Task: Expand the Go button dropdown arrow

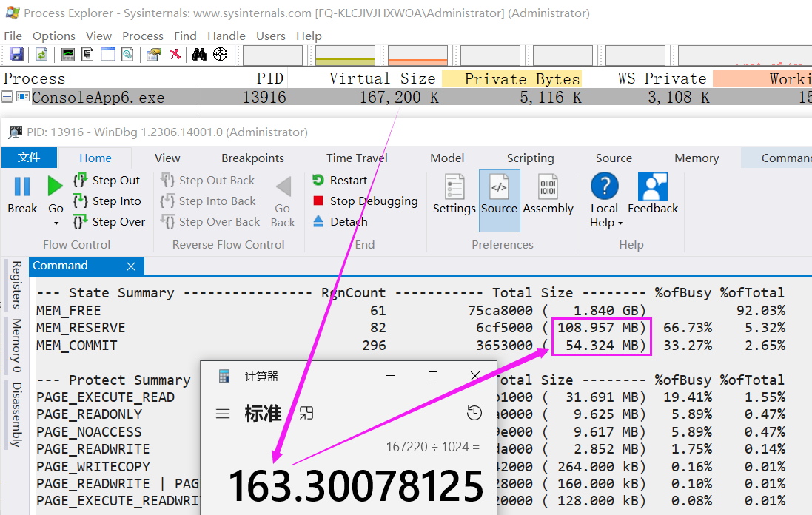Action: 56,223
